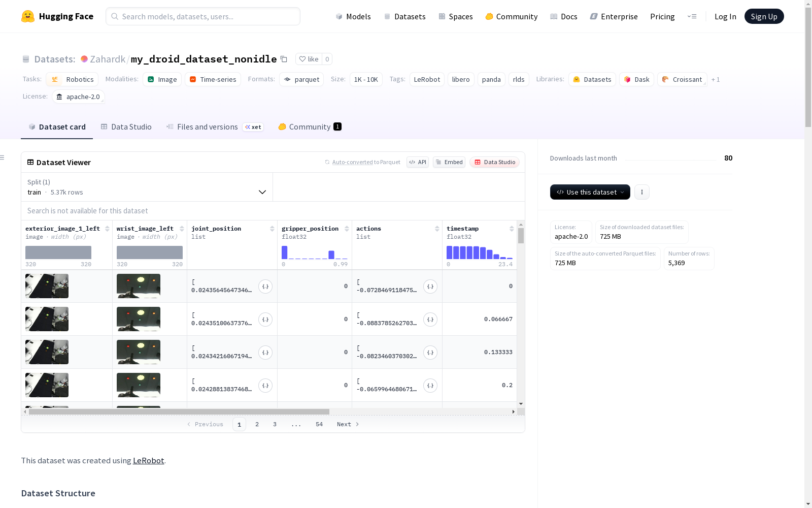Expand joint_position cell in the 0.02428813837468 row
This screenshot has width=812, height=508.
coord(265,386)
